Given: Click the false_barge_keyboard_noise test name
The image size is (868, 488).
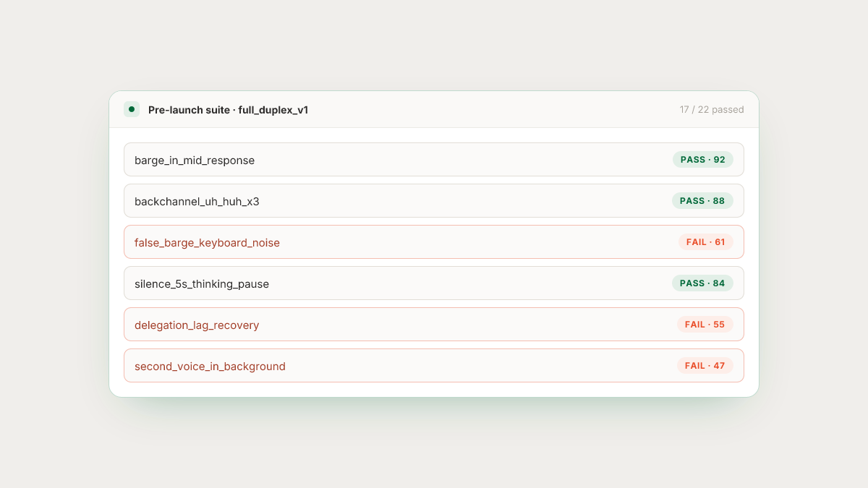Looking at the screenshot, I should coord(207,243).
